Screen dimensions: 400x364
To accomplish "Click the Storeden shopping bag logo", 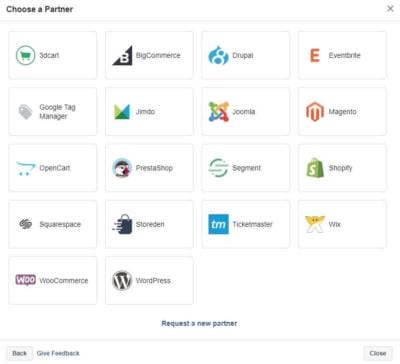I will pos(122,224).
